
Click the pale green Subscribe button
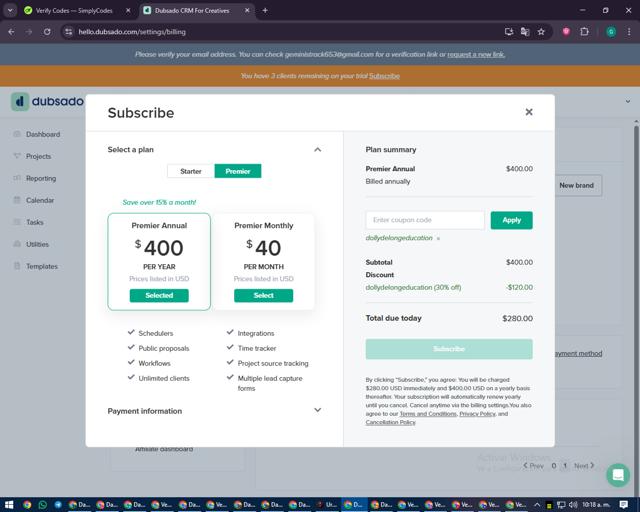[x=449, y=349]
